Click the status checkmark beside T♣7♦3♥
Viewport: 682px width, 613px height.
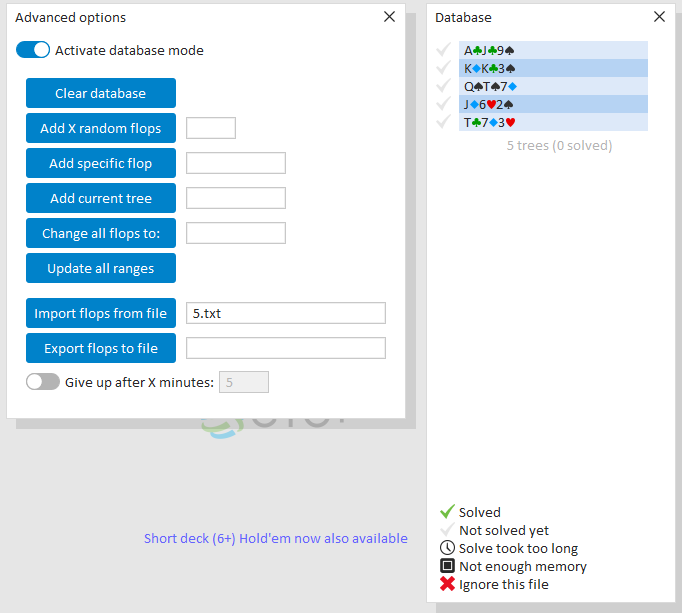444,121
